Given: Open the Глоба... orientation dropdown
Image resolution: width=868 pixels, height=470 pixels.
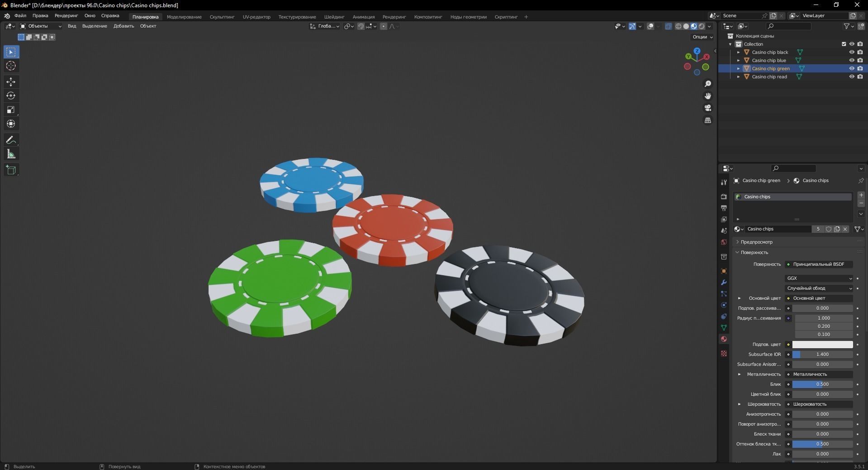Looking at the screenshot, I should coord(325,26).
